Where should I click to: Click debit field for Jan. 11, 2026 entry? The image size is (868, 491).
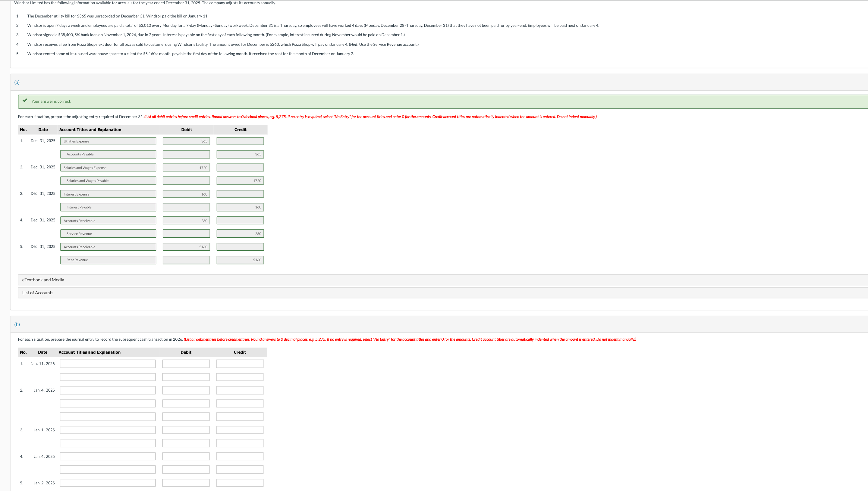point(186,364)
